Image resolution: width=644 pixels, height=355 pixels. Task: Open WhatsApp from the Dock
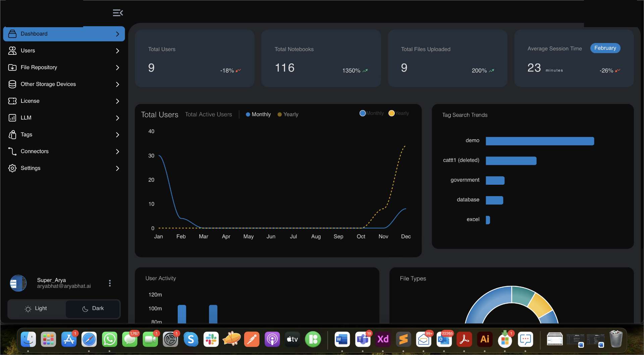(x=109, y=340)
